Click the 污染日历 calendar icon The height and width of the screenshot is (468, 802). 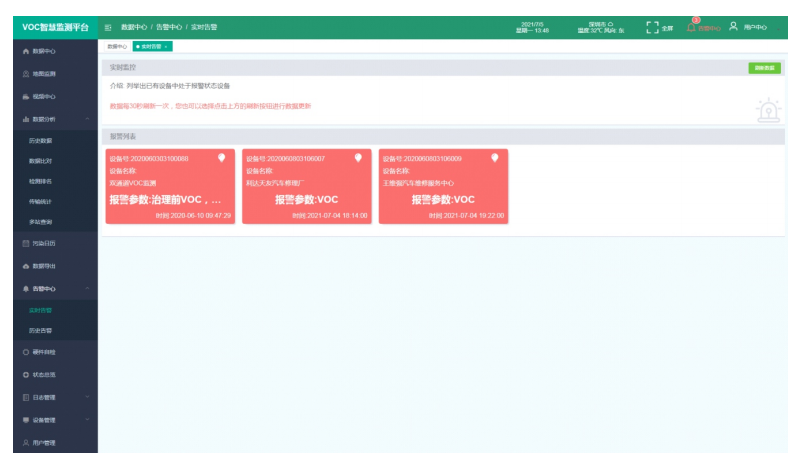click(26, 243)
